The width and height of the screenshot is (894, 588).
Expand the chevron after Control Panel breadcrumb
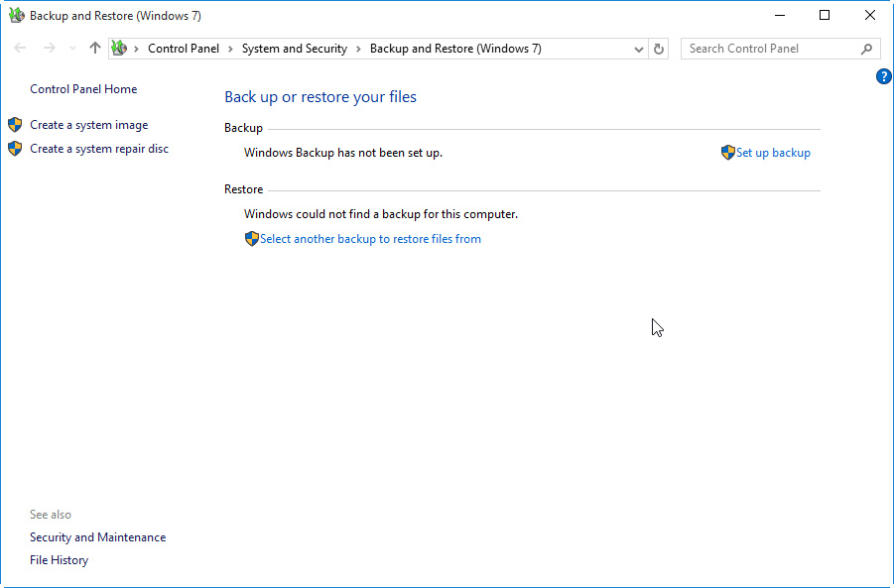tap(230, 49)
